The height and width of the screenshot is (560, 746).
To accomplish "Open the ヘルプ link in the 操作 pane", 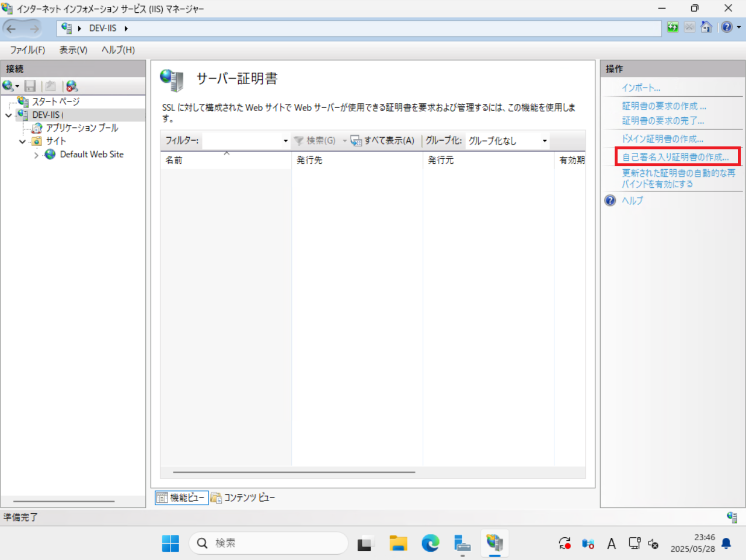I will click(x=632, y=201).
